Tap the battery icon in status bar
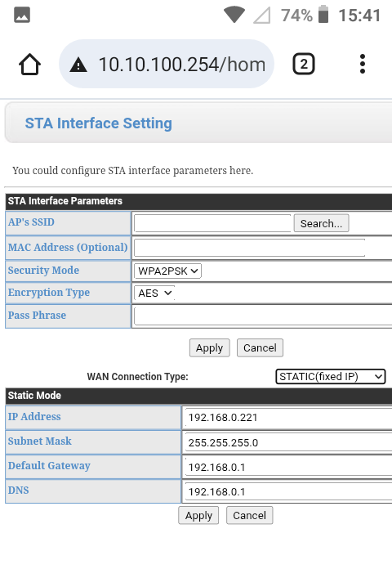 (x=323, y=15)
